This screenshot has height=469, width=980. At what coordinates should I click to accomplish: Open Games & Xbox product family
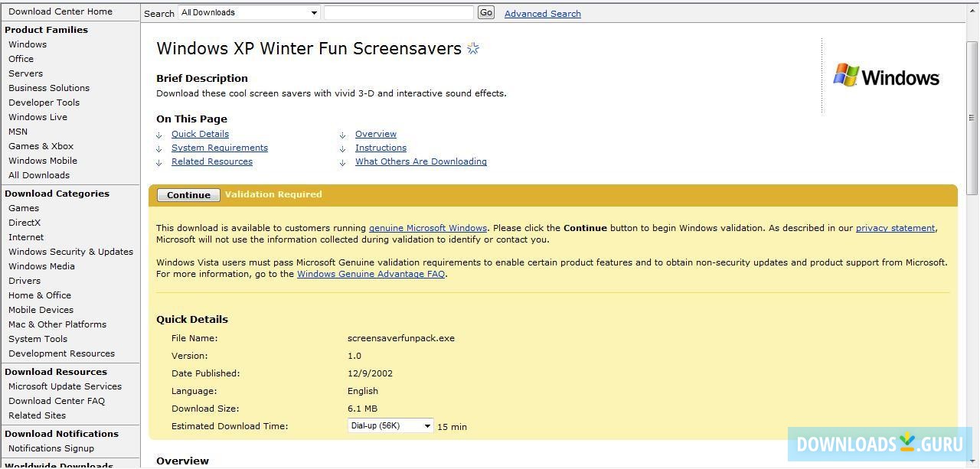(x=41, y=146)
